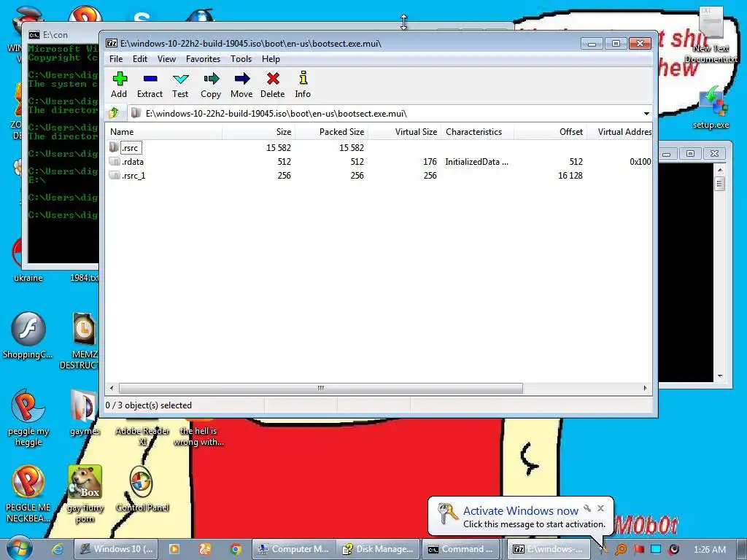Run Test on the archive
Image resolution: width=747 pixels, height=560 pixels.
(181, 79)
